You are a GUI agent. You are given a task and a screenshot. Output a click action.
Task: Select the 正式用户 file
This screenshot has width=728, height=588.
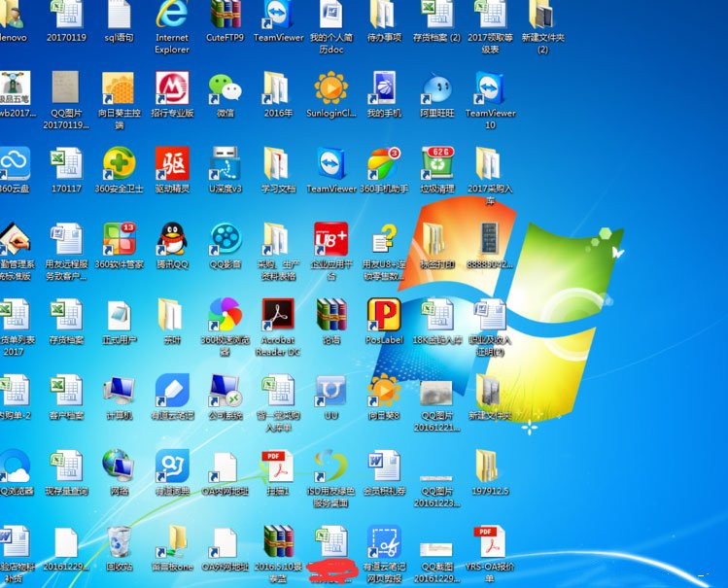(x=120, y=321)
